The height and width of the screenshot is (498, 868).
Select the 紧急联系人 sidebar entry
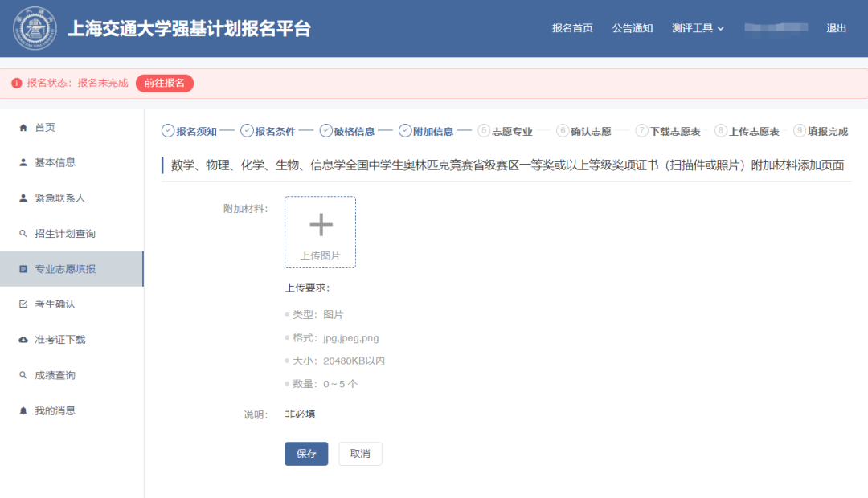click(x=53, y=198)
